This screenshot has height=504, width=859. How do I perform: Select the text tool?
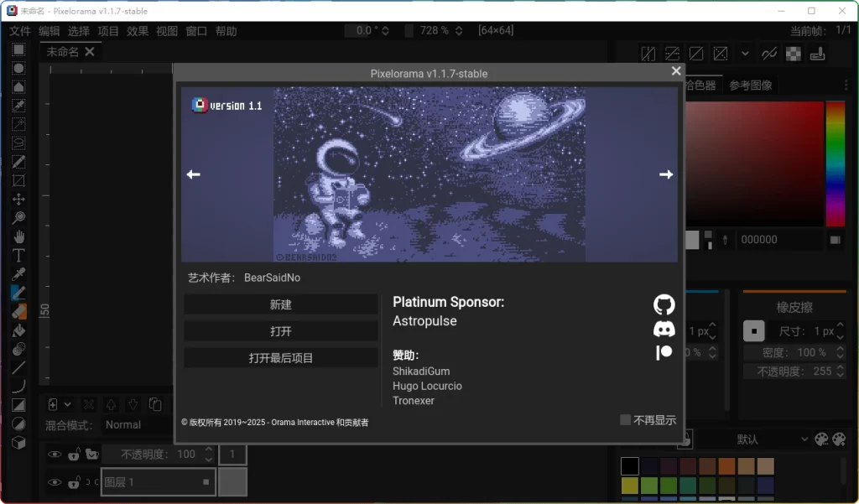tap(18, 255)
